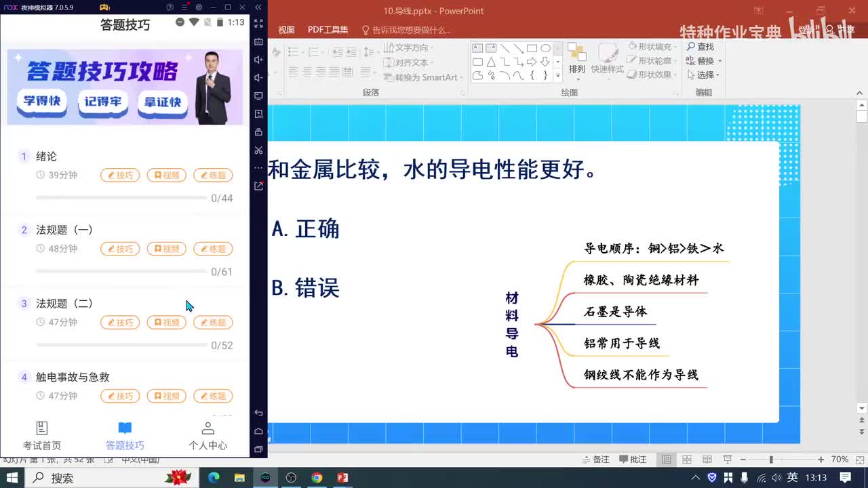Click the 答题技巧攻略 banner
The image size is (868, 488).
click(125, 87)
